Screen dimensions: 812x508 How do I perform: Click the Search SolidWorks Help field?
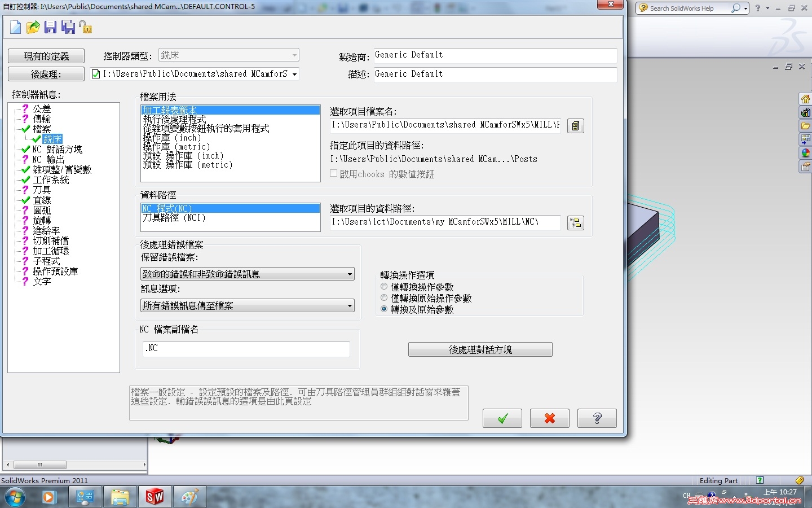(x=689, y=8)
